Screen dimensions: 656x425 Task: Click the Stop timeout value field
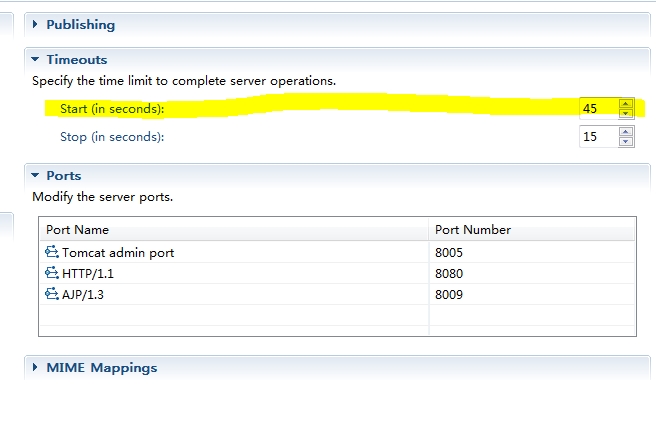(x=598, y=136)
